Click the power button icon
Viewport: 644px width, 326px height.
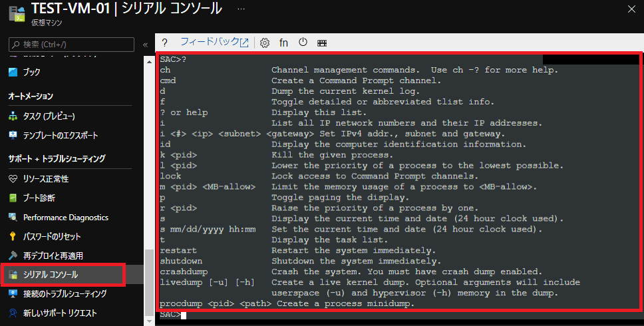(303, 42)
